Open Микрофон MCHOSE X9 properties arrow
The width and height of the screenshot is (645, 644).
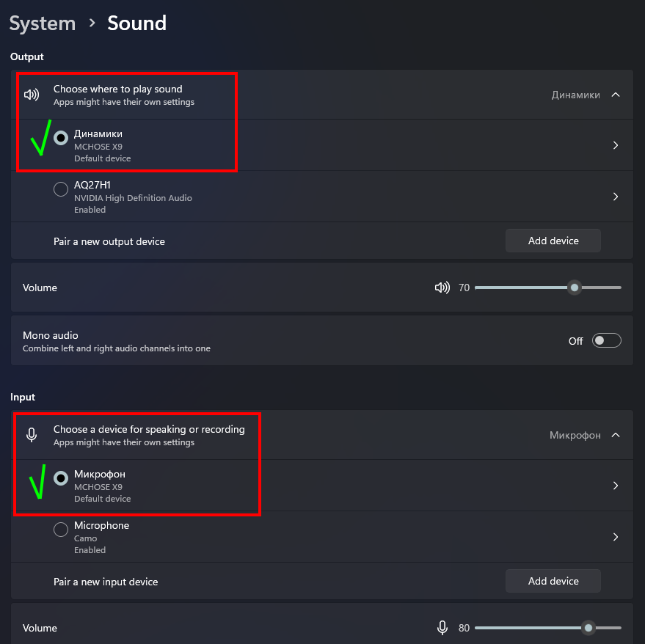[x=616, y=486]
